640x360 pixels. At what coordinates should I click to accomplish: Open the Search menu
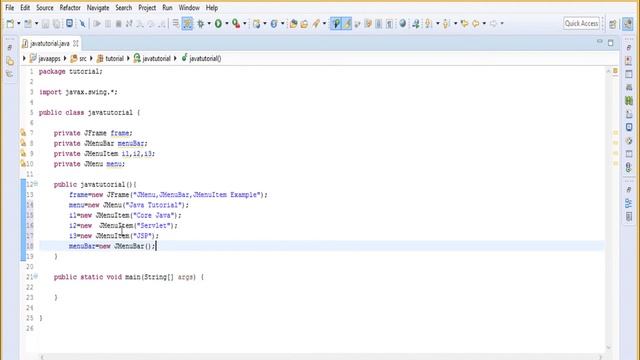coord(124,8)
